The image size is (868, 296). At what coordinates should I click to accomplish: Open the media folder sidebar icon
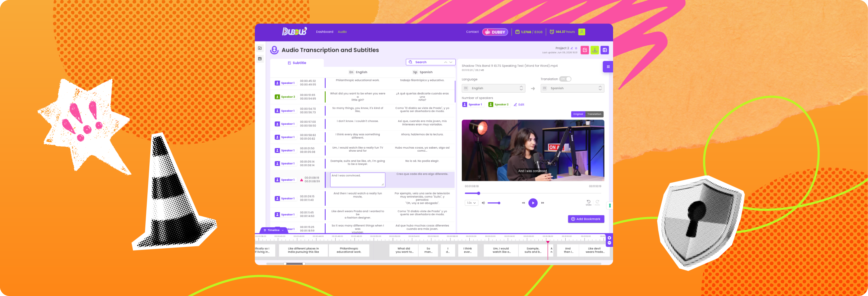[260, 48]
